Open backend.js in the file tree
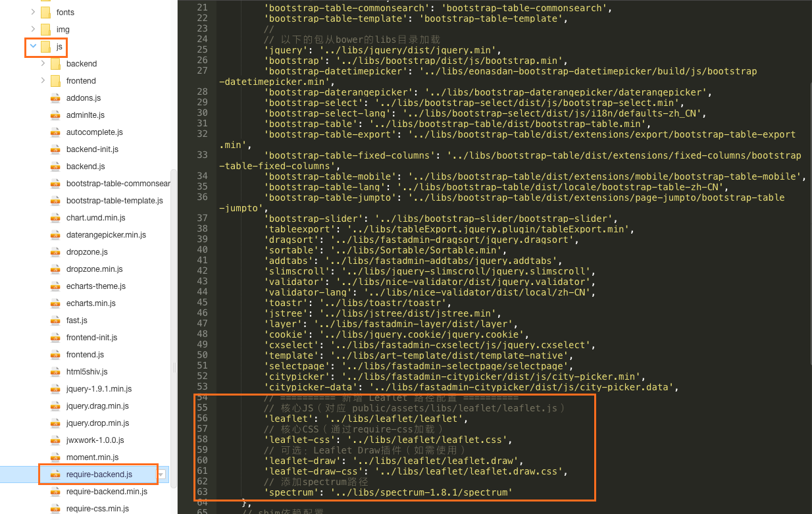 click(86, 167)
